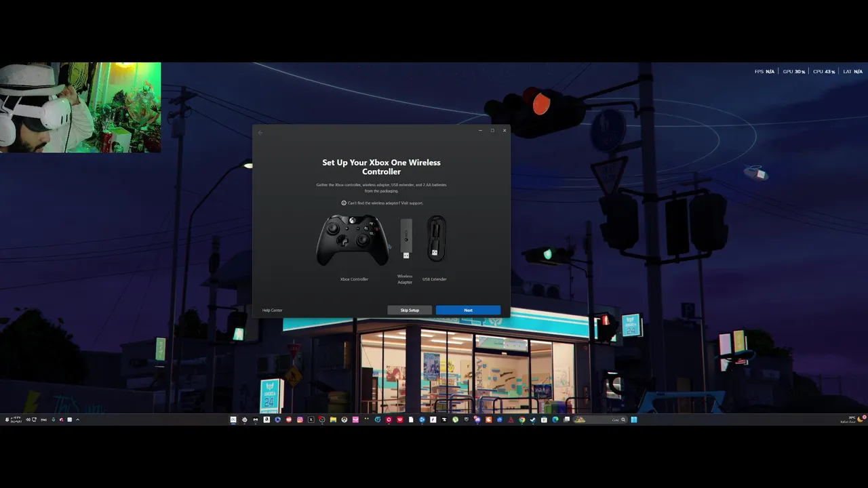
Task: Open Google Chrome from the taskbar
Action: [522, 420]
